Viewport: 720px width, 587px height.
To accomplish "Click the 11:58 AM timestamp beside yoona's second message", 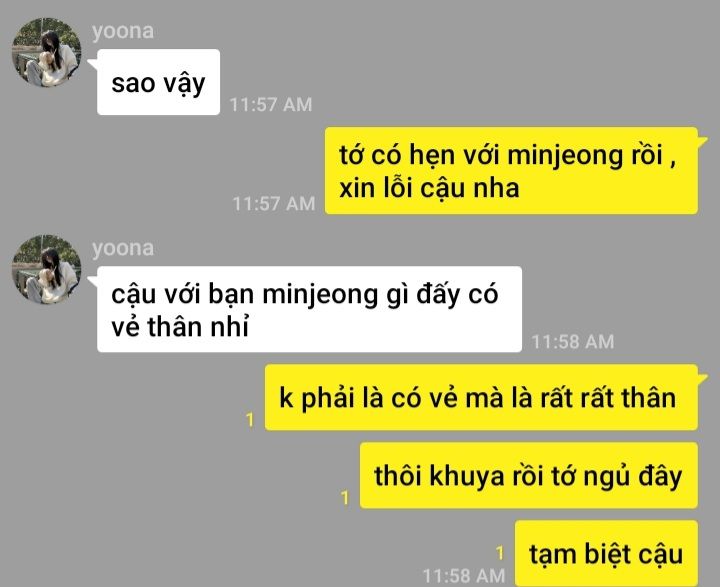I will (573, 342).
